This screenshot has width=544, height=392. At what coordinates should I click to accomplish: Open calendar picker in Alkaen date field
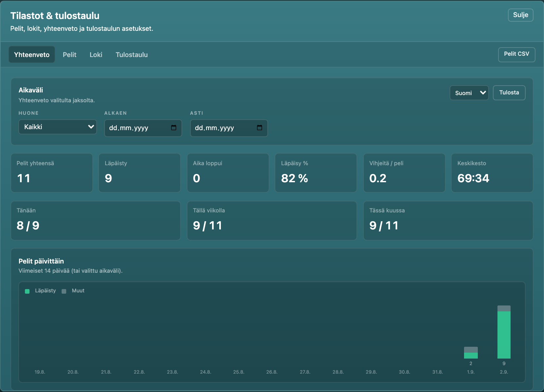[x=174, y=128]
